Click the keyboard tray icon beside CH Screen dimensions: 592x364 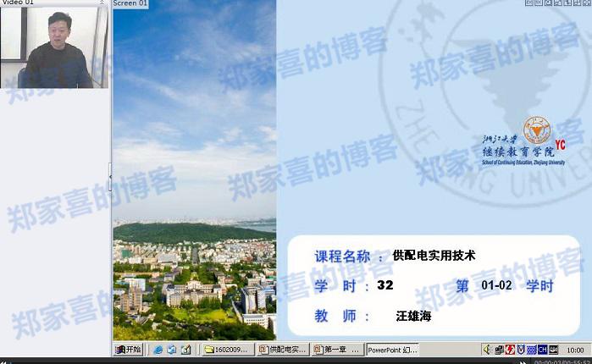click(x=554, y=350)
